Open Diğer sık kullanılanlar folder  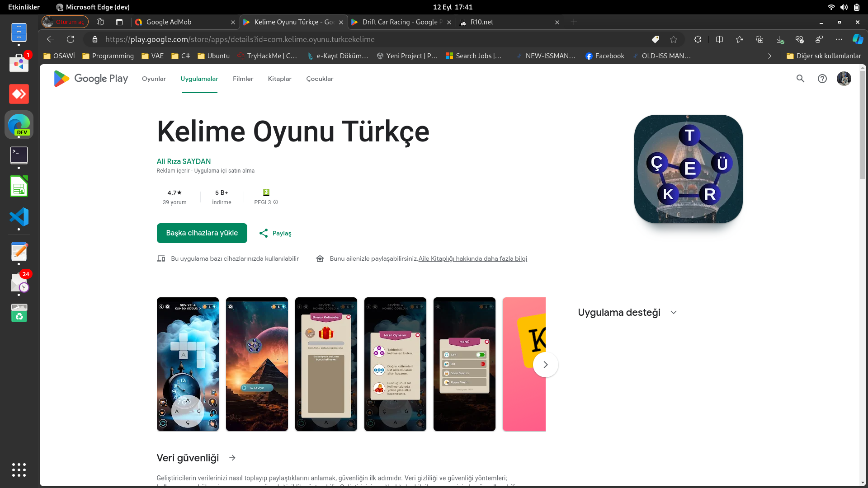pyautogui.click(x=824, y=56)
